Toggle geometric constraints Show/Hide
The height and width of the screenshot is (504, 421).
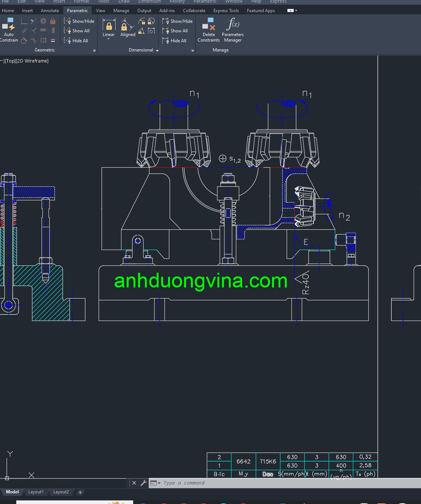[79, 21]
